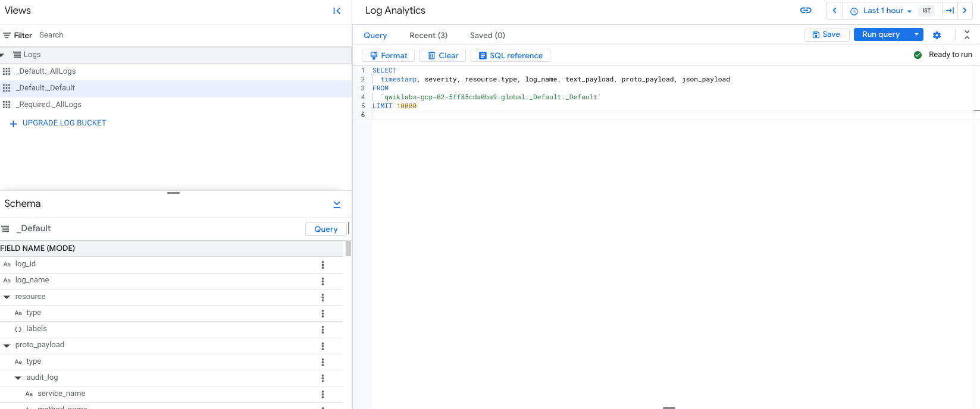This screenshot has width=980, height=409.
Task: Collapse the proto_payload schema field
Action: (7, 345)
